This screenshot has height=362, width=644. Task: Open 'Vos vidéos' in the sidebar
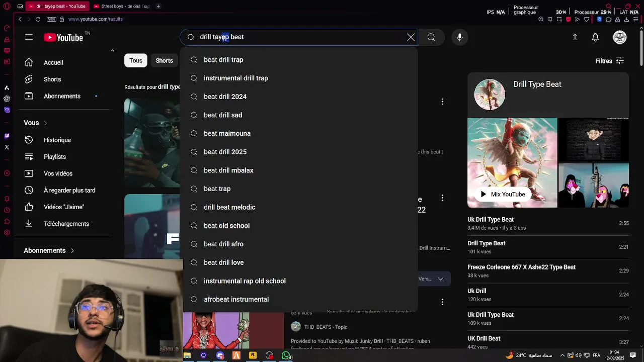click(63, 173)
